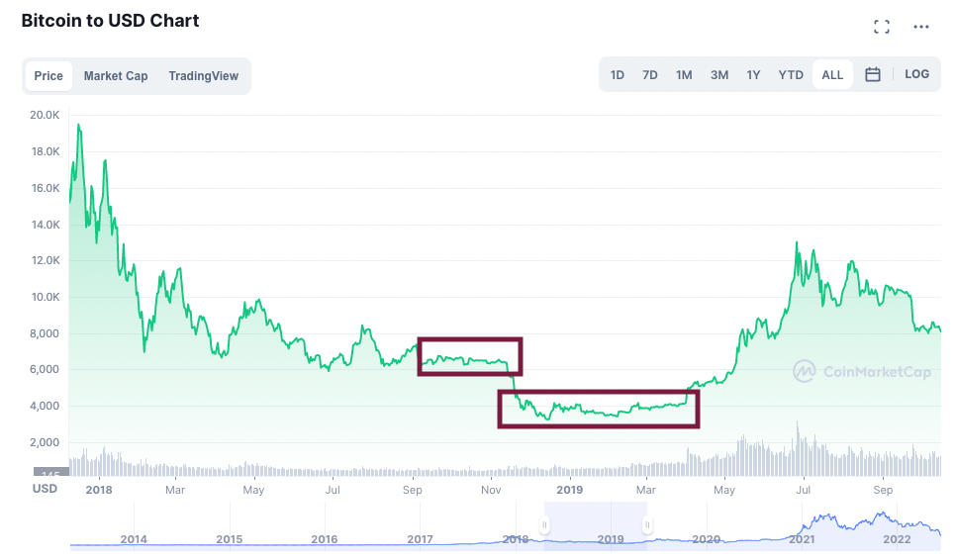Switch to the TradingView tab
The image size is (955, 560).
(x=204, y=76)
